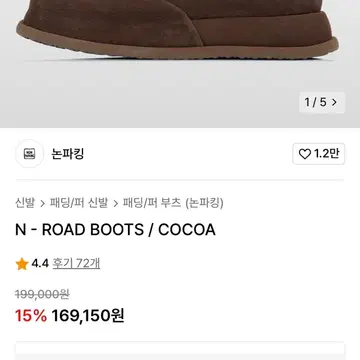Open the 후기 72개 reviews link
Screen dimensions: 360x360
pos(76,263)
